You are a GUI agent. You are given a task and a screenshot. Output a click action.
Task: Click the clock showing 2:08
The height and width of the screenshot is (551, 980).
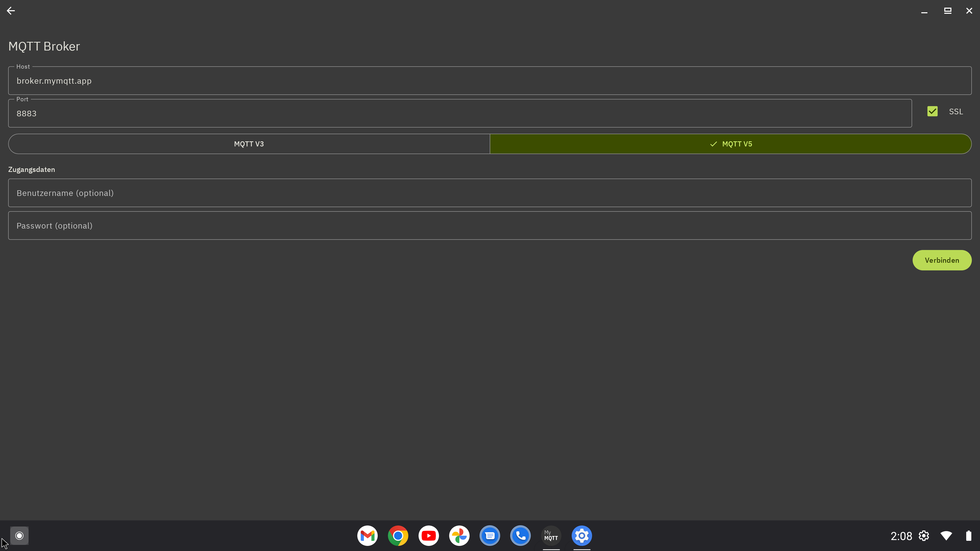tap(901, 536)
